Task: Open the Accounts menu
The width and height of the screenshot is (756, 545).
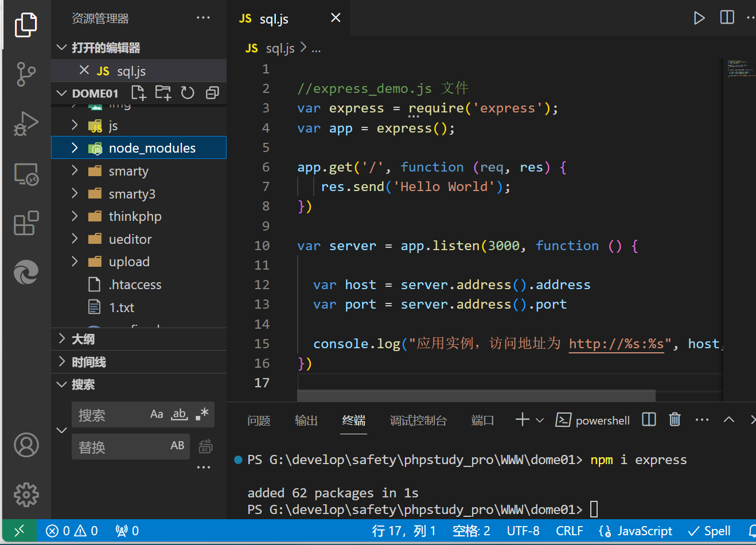Action: point(26,445)
